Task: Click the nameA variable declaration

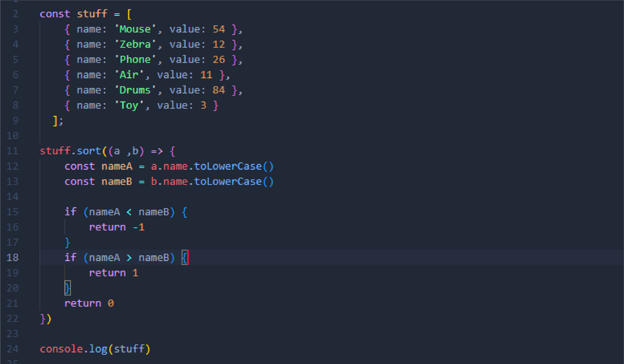Action: 117,166
